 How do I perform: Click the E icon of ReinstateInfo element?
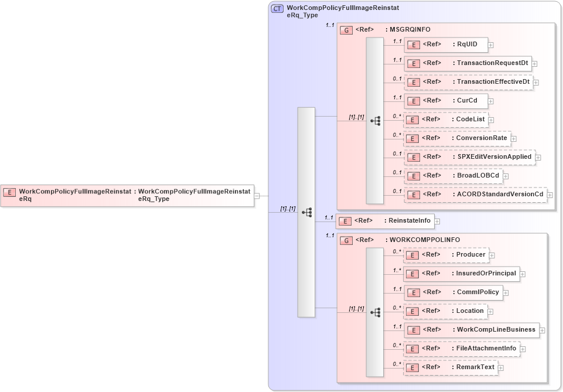(x=344, y=221)
